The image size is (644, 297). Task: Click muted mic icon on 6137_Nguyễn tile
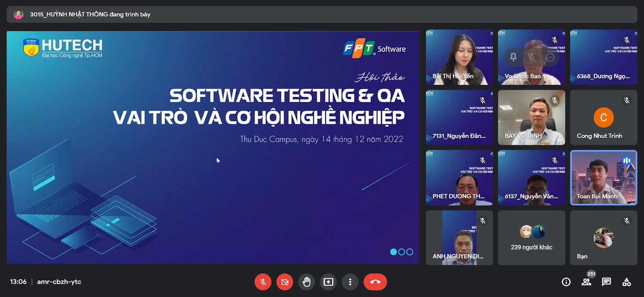pos(555,161)
